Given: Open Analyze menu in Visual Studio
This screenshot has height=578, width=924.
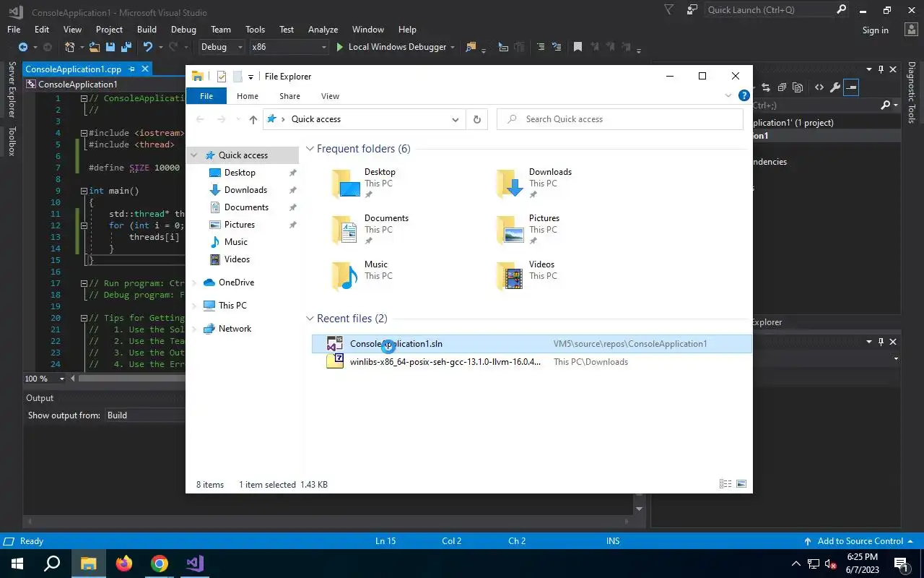Looking at the screenshot, I should click(x=323, y=30).
